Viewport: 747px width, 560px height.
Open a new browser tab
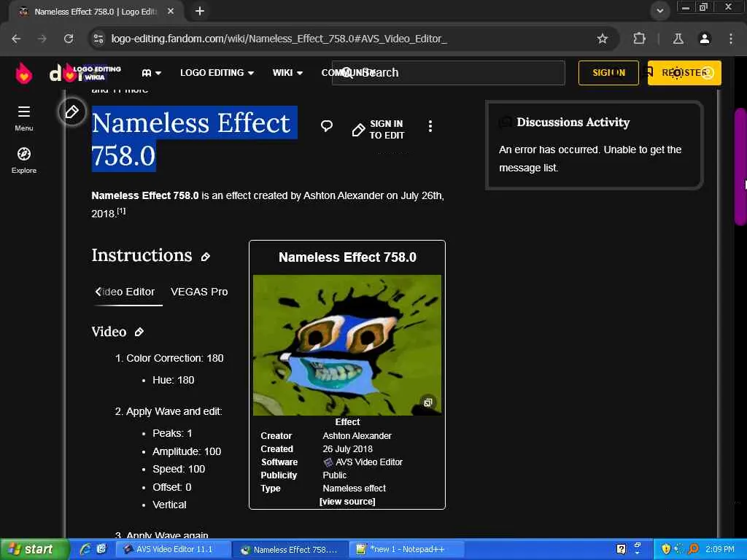tap(200, 11)
